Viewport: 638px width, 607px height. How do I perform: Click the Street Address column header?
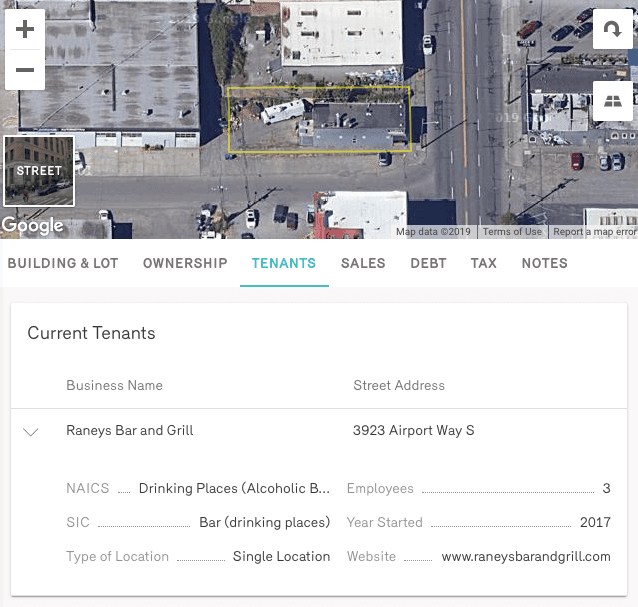point(399,386)
